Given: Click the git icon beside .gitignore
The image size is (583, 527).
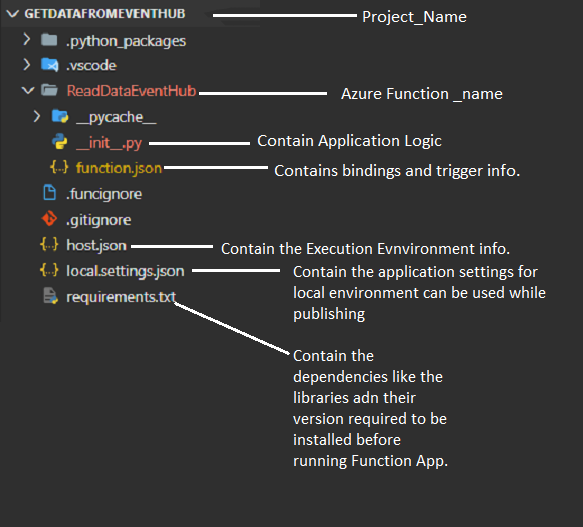Looking at the screenshot, I should (49, 219).
